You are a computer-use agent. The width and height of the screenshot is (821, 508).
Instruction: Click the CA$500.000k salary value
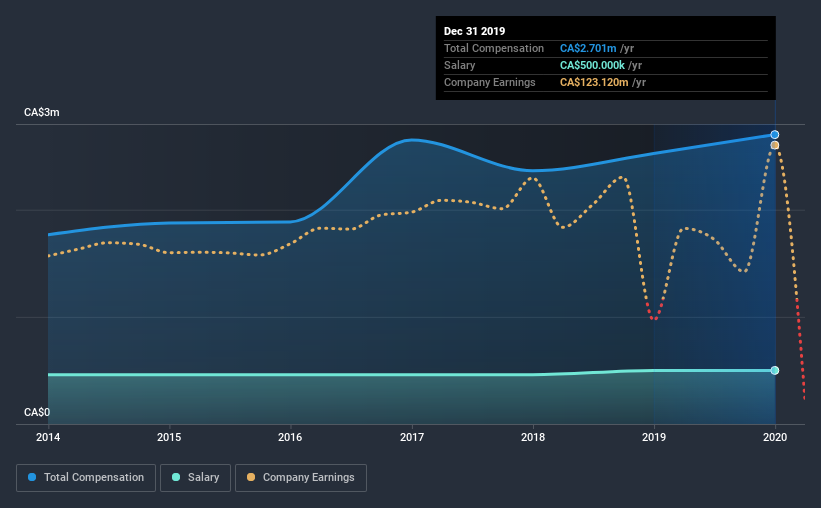(x=592, y=65)
